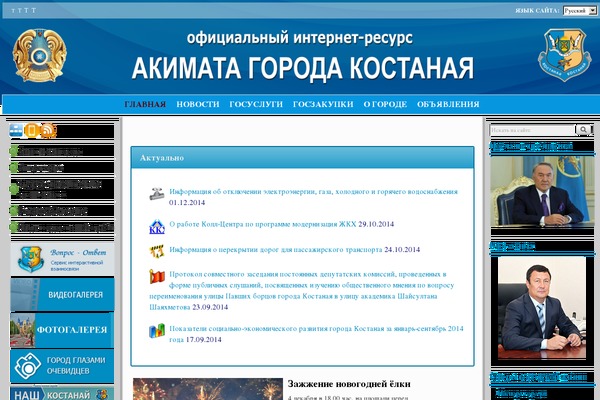
Task: Open the НОВОСТИ menu item
Action: click(x=198, y=104)
